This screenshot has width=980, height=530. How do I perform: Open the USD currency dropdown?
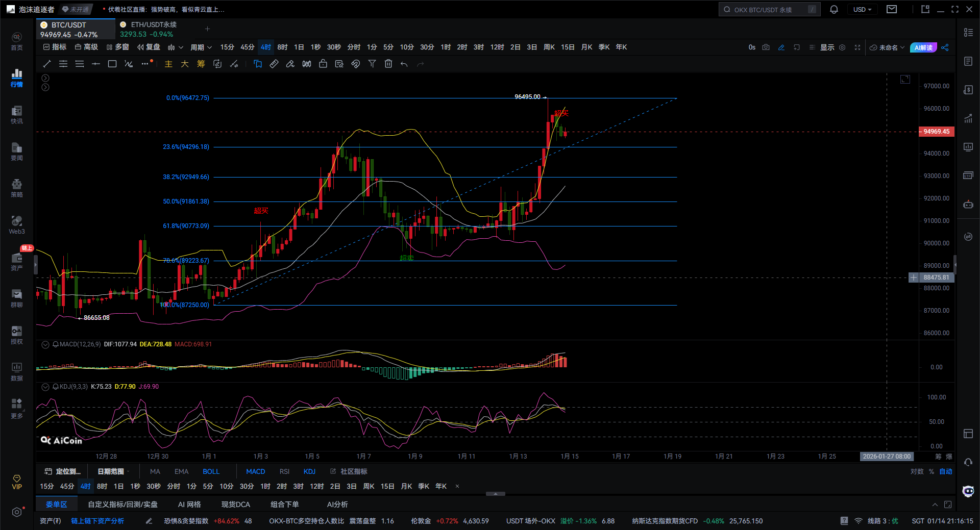(x=862, y=10)
